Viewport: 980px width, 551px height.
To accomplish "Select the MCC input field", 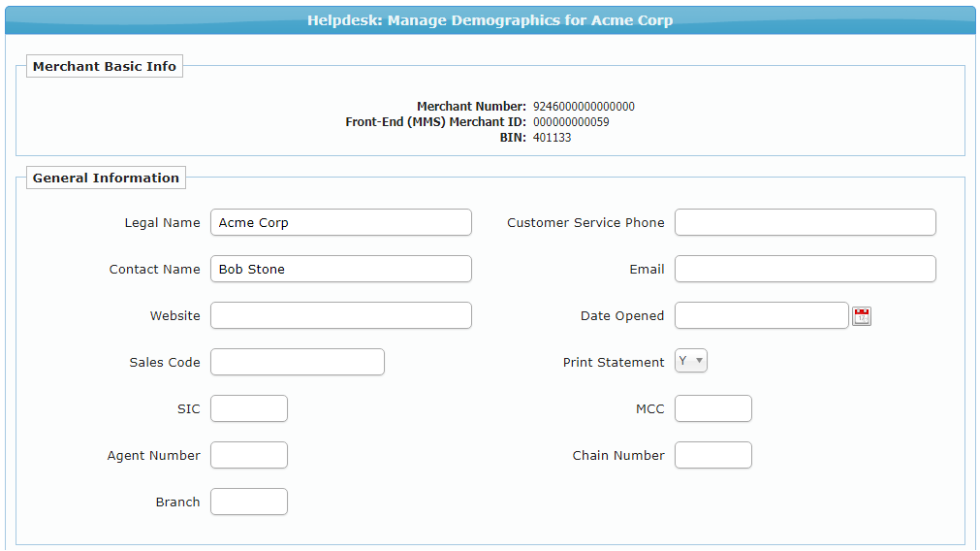I will pyautogui.click(x=712, y=408).
